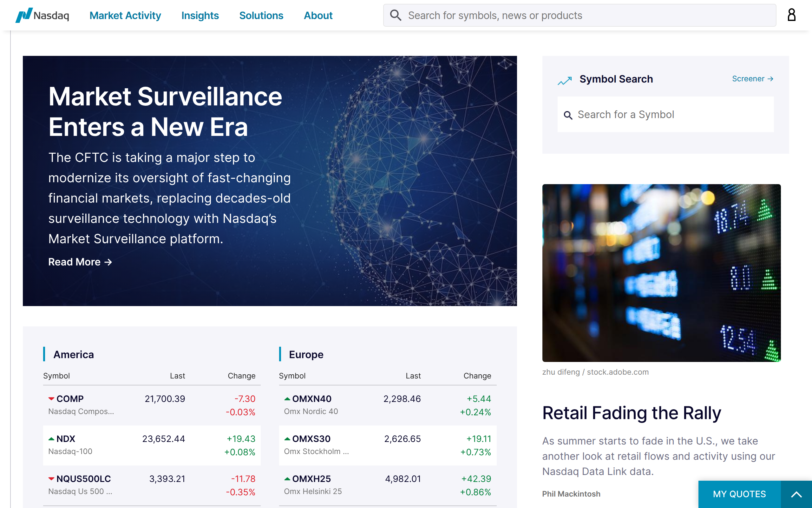Click the green up arrow next to OMXN40

click(287, 399)
